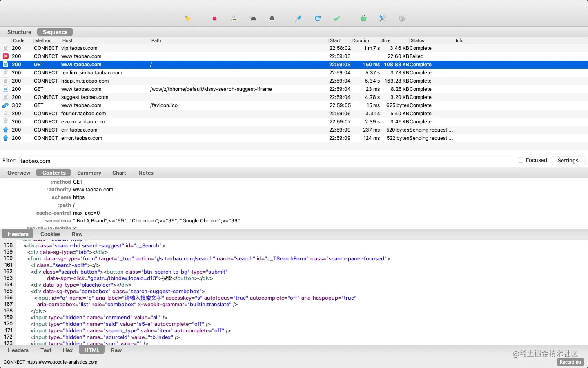Click the lock icon on the vip.taobao.com row
Screen dimensions: 588x368
[6, 48]
